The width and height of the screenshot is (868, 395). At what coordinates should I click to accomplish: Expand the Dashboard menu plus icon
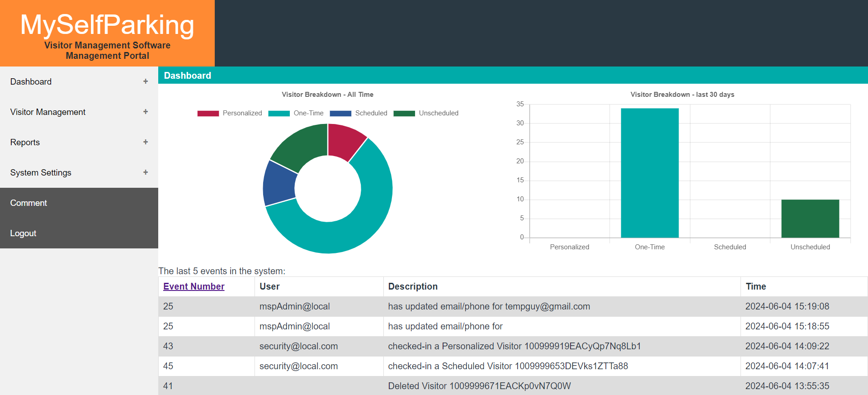pos(146,81)
